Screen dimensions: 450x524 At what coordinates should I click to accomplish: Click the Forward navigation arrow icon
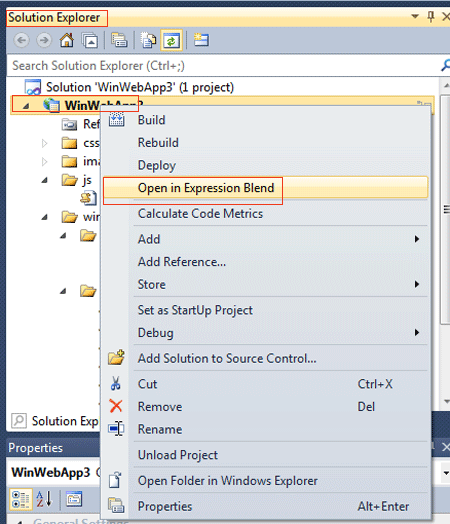[x=44, y=40]
